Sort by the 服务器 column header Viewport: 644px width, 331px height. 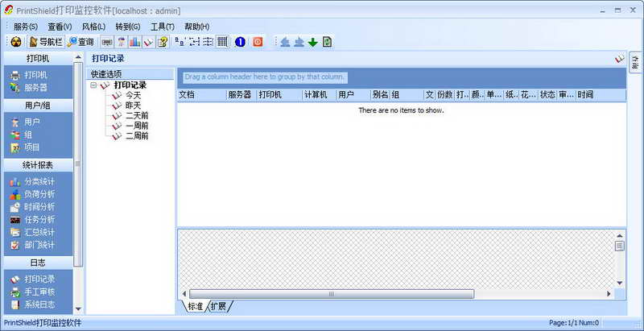[242, 95]
